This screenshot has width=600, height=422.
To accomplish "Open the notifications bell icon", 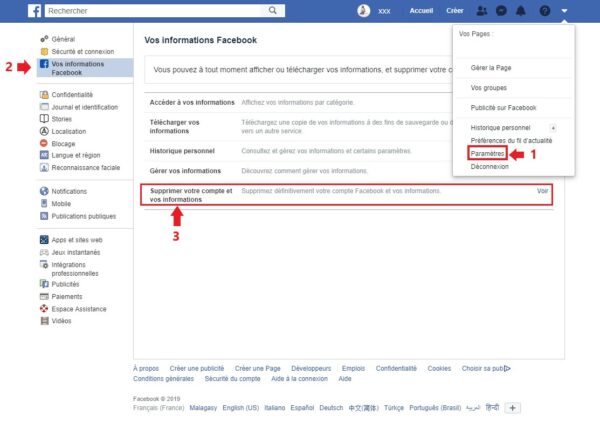I will tap(522, 11).
